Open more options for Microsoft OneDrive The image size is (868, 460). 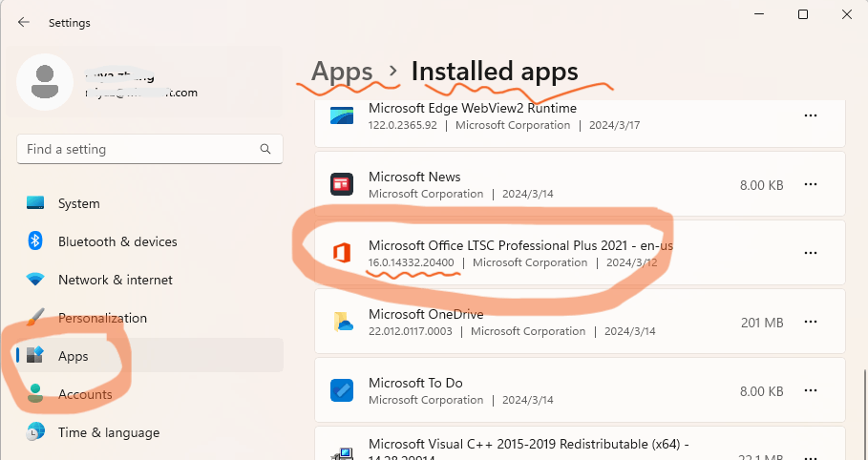[811, 322]
